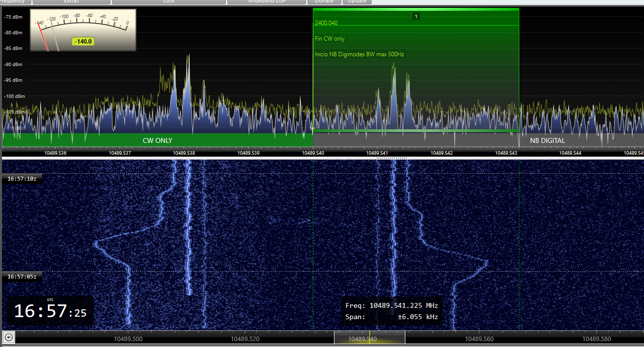Viewport: 644px width, 347px height.
Task: Open the Extras tab
Action: pos(70,1)
